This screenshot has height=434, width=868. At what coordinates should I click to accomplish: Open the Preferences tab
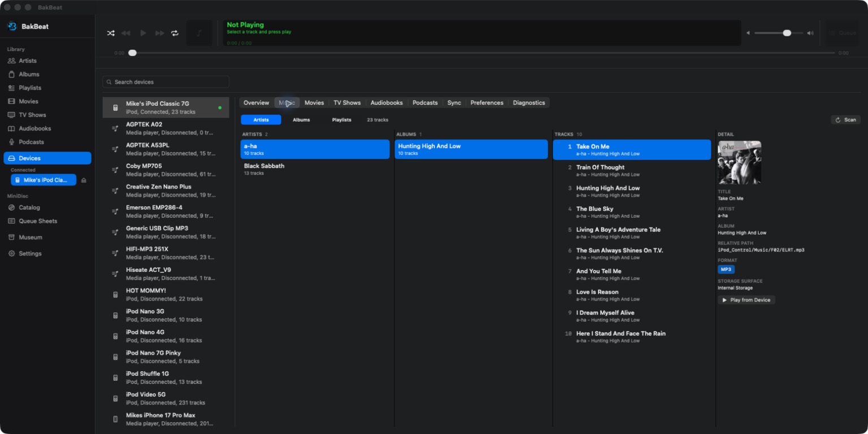(x=487, y=103)
